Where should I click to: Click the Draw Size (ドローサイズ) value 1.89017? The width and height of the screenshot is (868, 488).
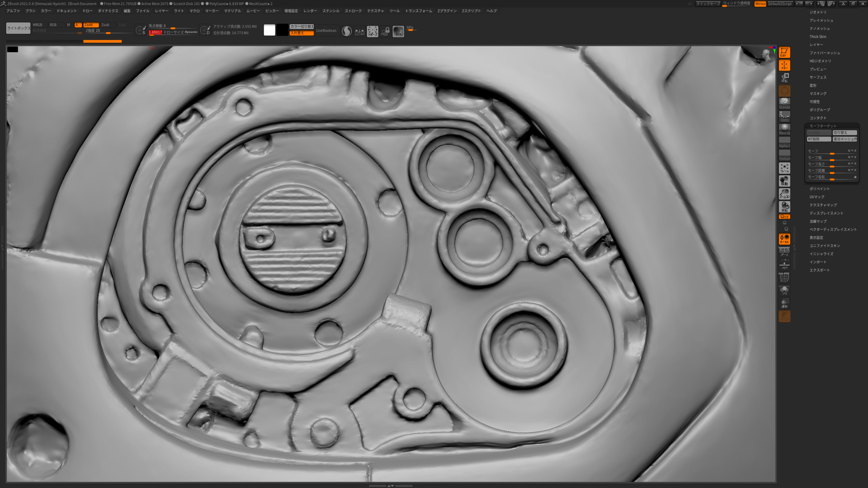pyautogui.click(x=155, y=32)
